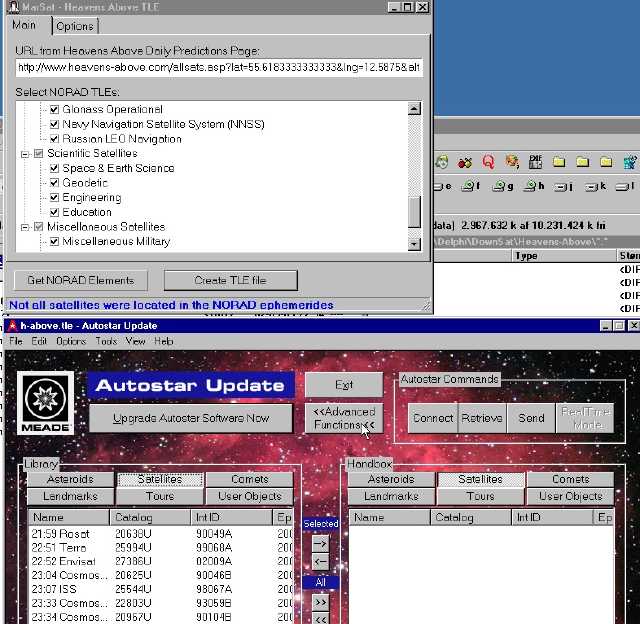Click the blue icon at toolbar's right edge

pyautogui.click(x=630, y=162)
